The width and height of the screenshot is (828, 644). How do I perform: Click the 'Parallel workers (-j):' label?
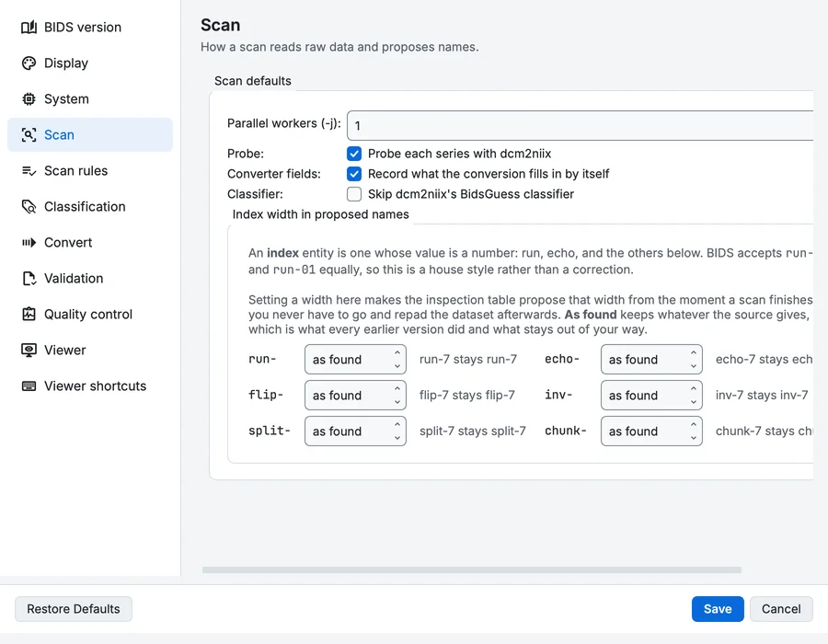pyautogui.click(x=284, y=123)
